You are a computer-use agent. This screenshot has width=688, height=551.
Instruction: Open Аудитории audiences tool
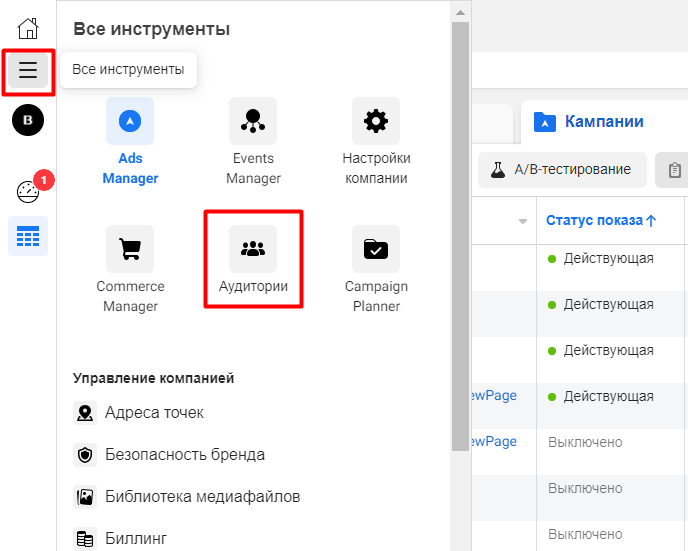click(x=253, y=260)
